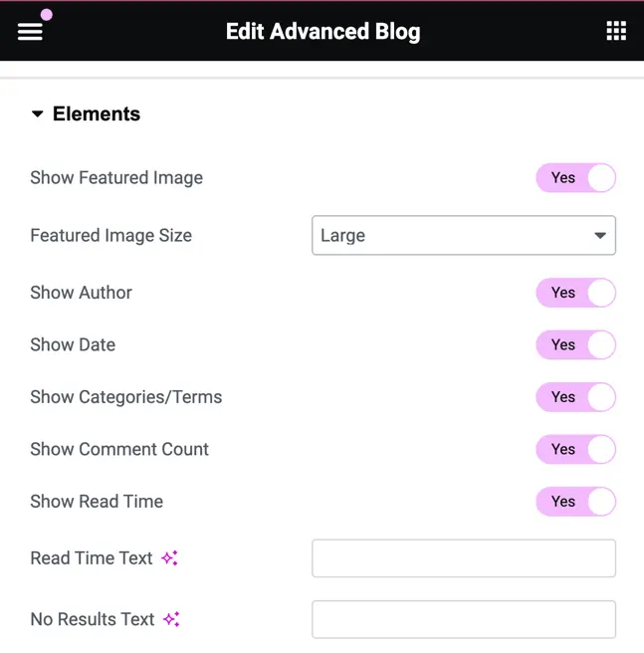Open the hamburger menu icon

click(30, 32)
